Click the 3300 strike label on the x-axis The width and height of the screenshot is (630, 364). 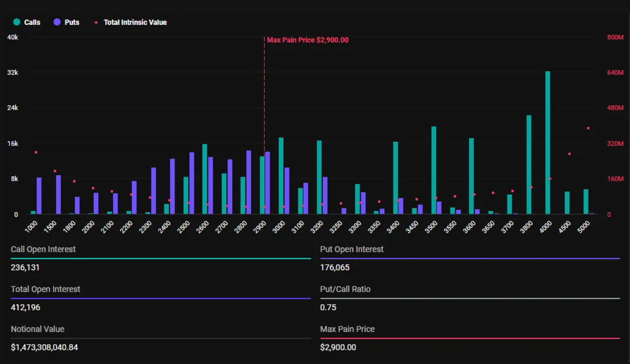355,227
